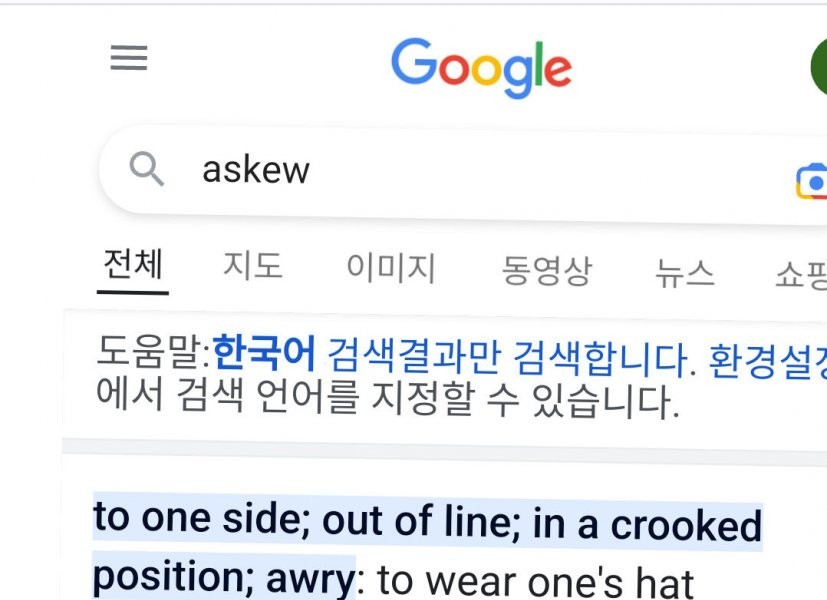Select the 전체 results tab

tap(133, 266)
